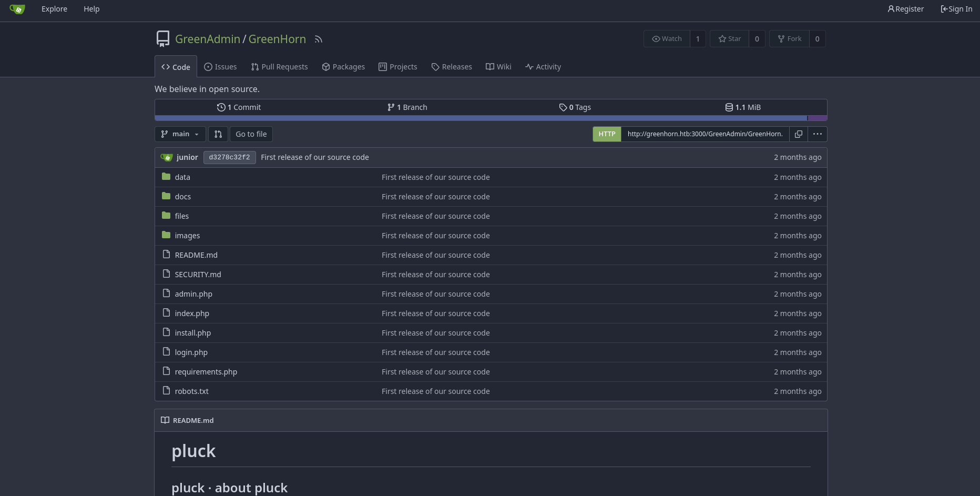Click the Go to file button

[251, 134]
